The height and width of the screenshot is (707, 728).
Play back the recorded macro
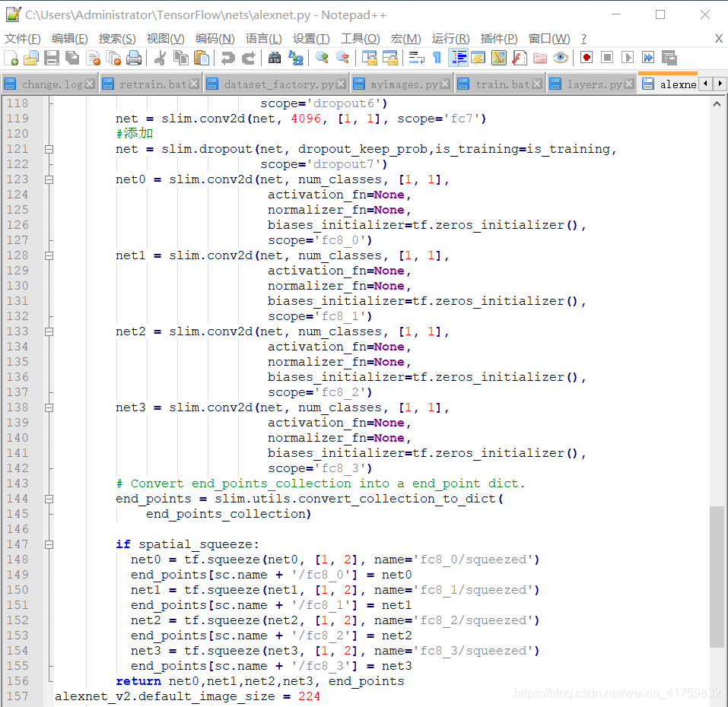click(627, 57)
